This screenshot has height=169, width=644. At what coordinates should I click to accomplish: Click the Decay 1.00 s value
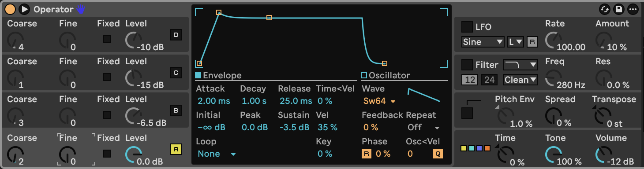coord(254,101)
